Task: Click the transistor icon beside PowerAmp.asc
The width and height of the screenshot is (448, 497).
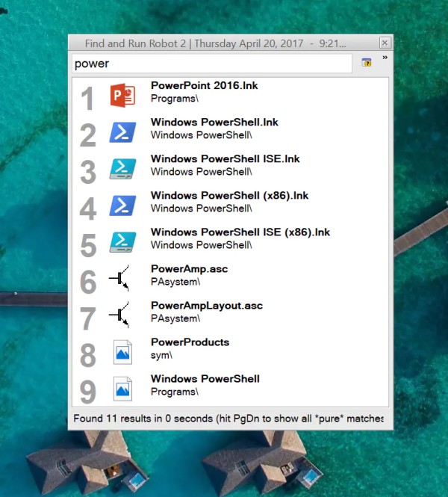Action: click(119, 278)
